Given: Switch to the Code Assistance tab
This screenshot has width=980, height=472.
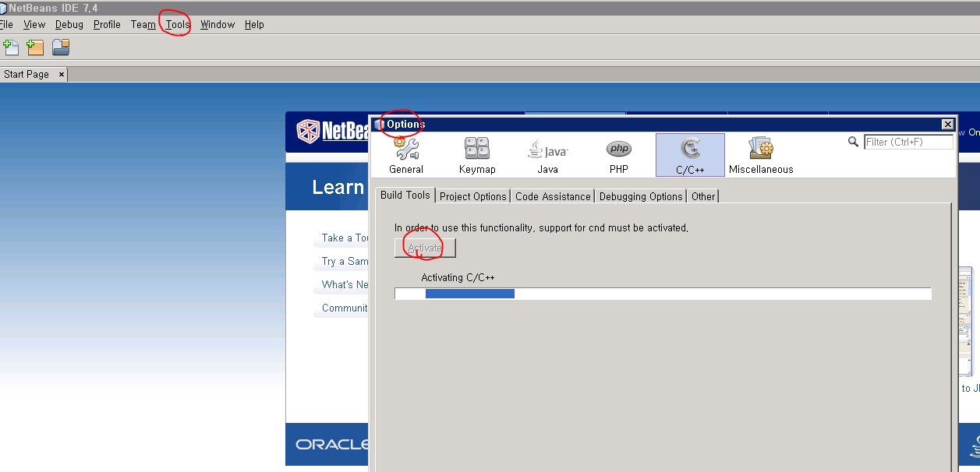Looking at the screenshot, I should pos(553,196).
